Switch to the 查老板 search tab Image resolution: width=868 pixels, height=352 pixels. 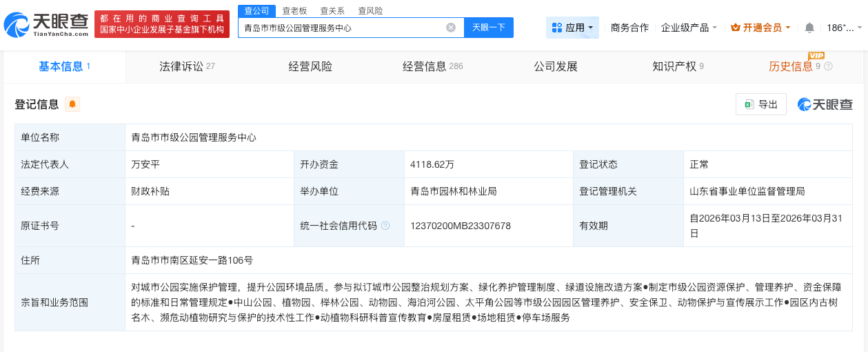click(x=295, y=10)
